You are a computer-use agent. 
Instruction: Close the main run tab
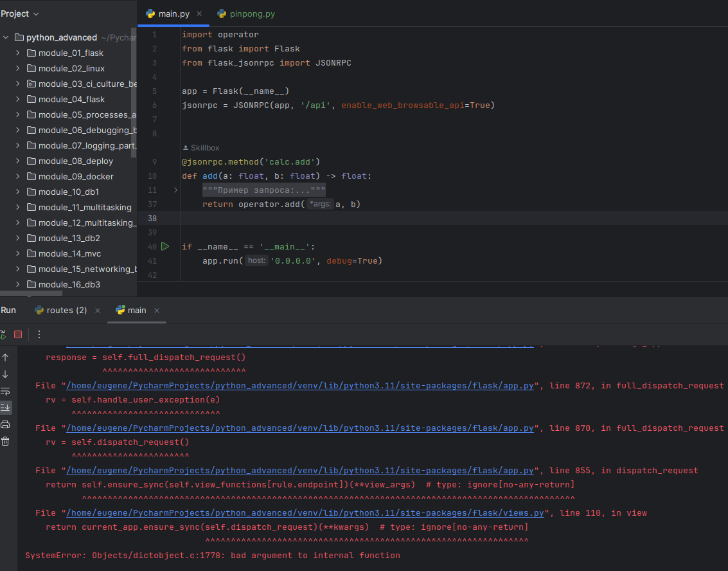[157, 311]
